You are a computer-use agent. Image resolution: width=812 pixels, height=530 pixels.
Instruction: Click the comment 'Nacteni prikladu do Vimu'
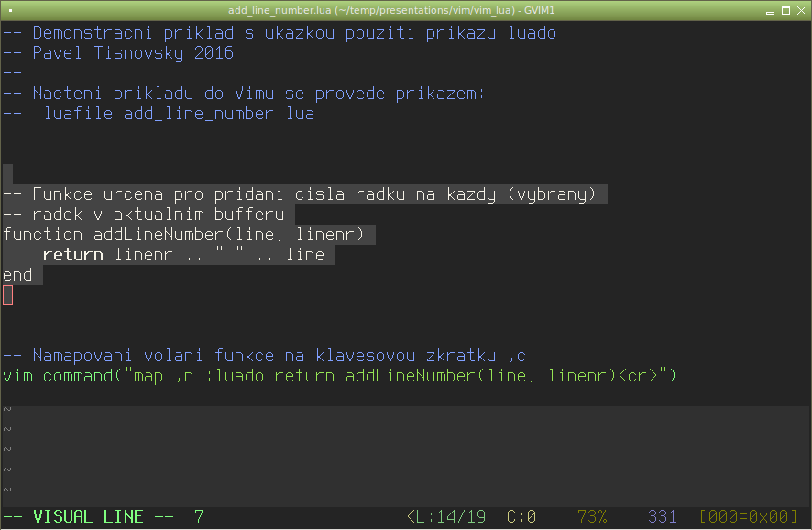(x=244, y=94)
